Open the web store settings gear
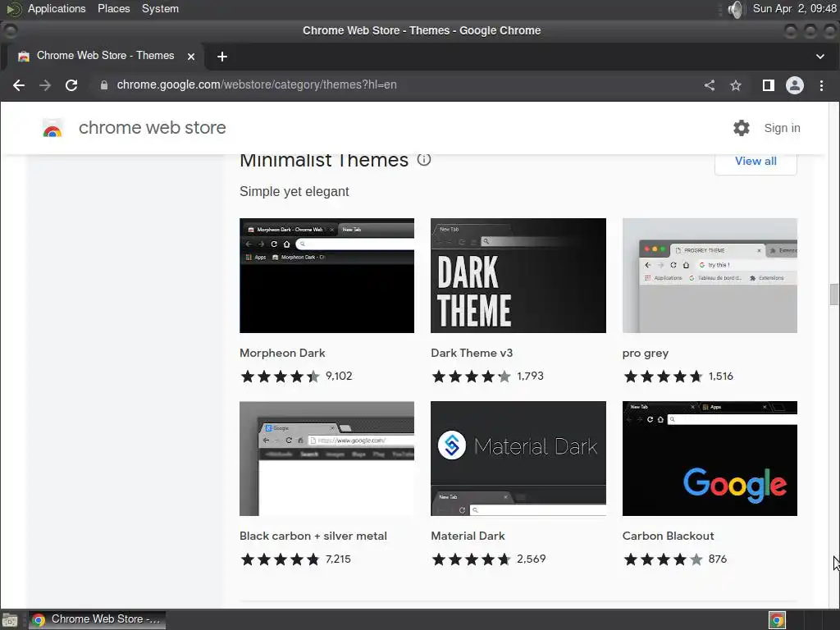This screenshot has height=630, width=840. click(x=742, y=128)
